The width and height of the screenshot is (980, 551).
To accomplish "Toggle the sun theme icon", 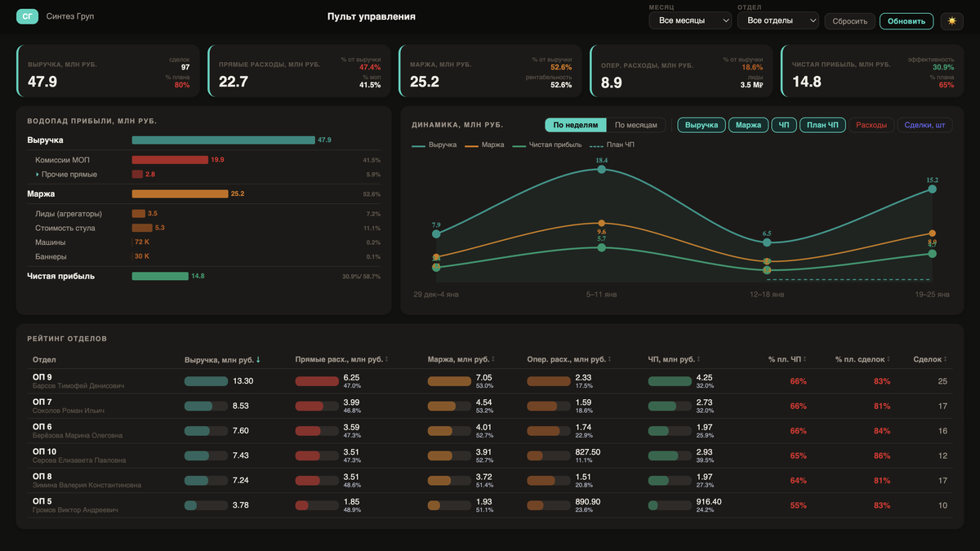I will [952, 21].
